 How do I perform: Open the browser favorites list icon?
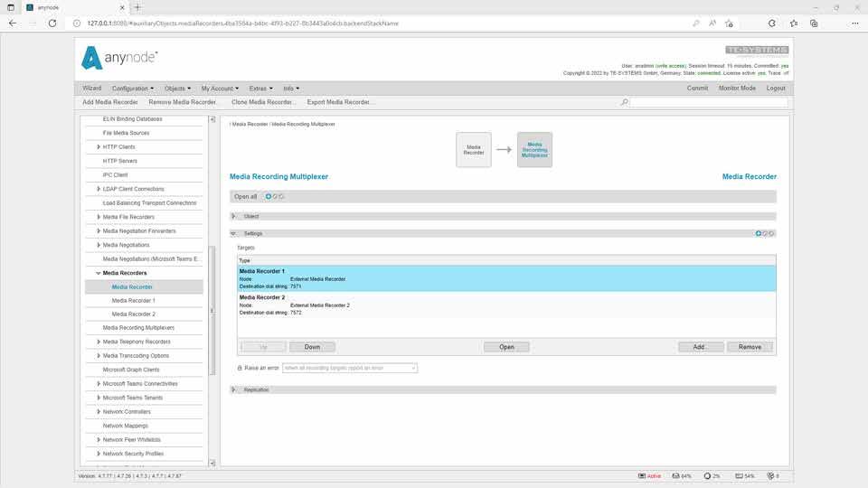tap(793, 23)
